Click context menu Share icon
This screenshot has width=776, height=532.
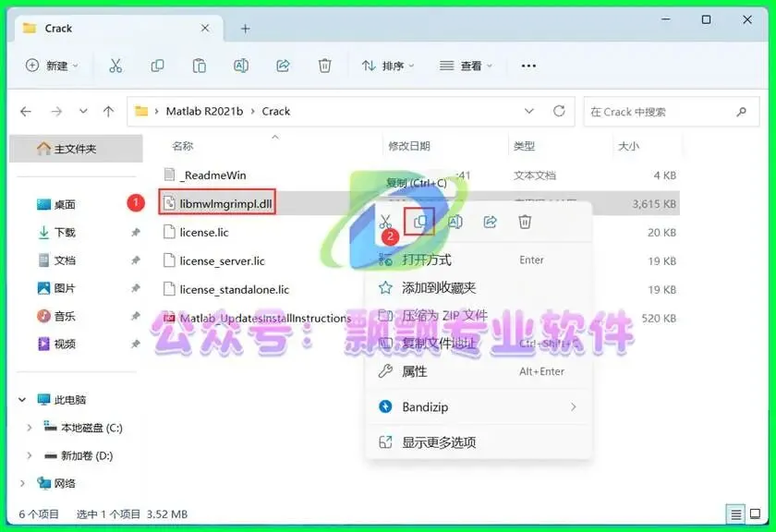pyautogui.click(x=490, y=222)
